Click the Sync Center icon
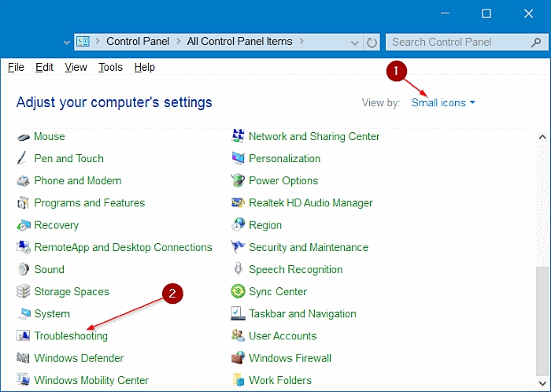This screenshot has height=392, width=551. 238,291
